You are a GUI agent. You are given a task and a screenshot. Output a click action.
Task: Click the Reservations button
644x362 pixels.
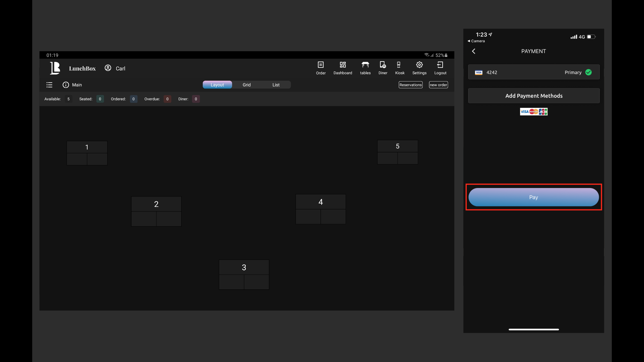(x=410, y=85)
